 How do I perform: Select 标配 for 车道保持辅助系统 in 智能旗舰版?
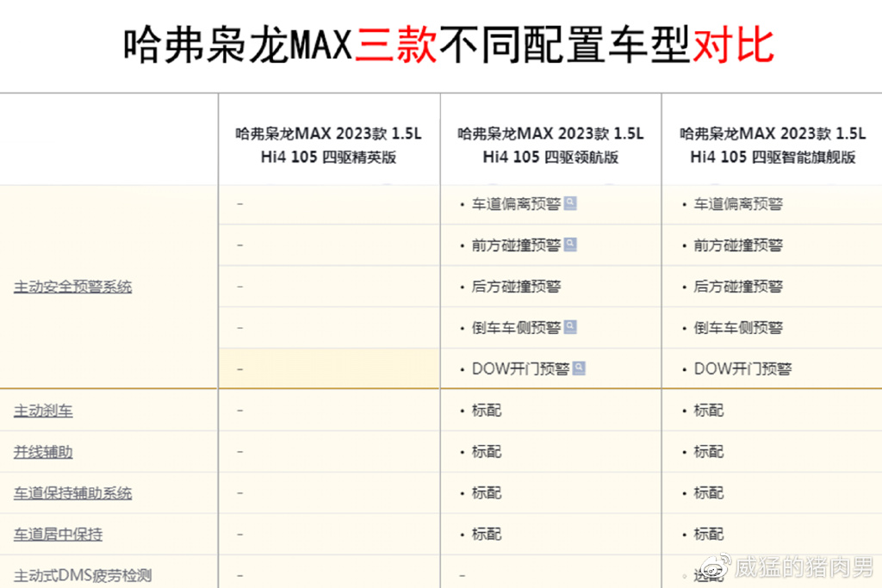tap(709, 493)
